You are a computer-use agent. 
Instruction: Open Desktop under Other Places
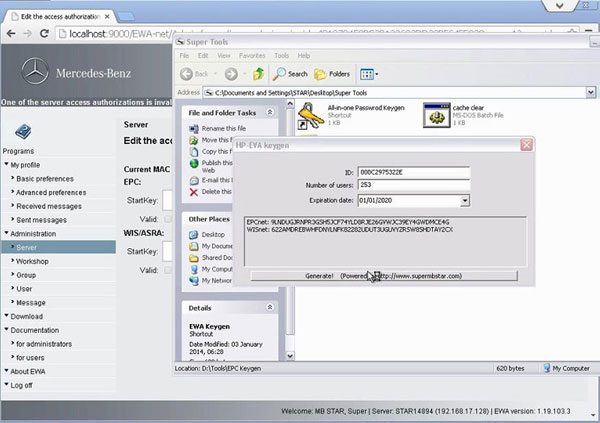click(x=213, y=234)
